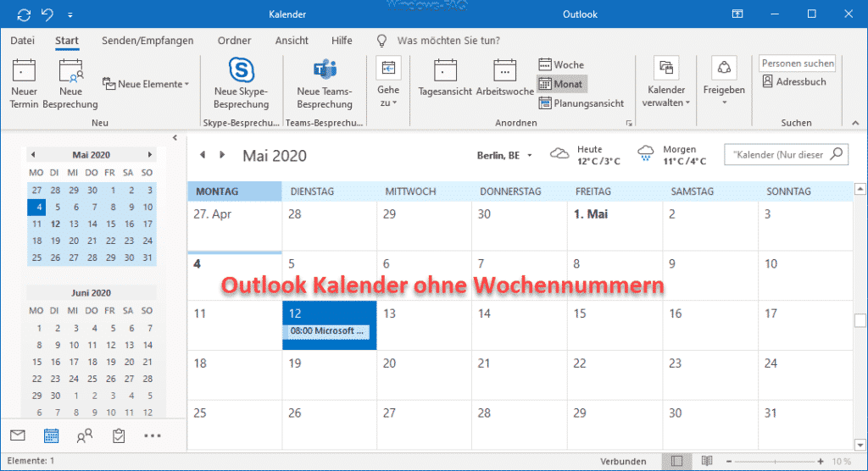Click the zoom slider in status bar
Screen dimensions: 868x471
pos(775,461)
